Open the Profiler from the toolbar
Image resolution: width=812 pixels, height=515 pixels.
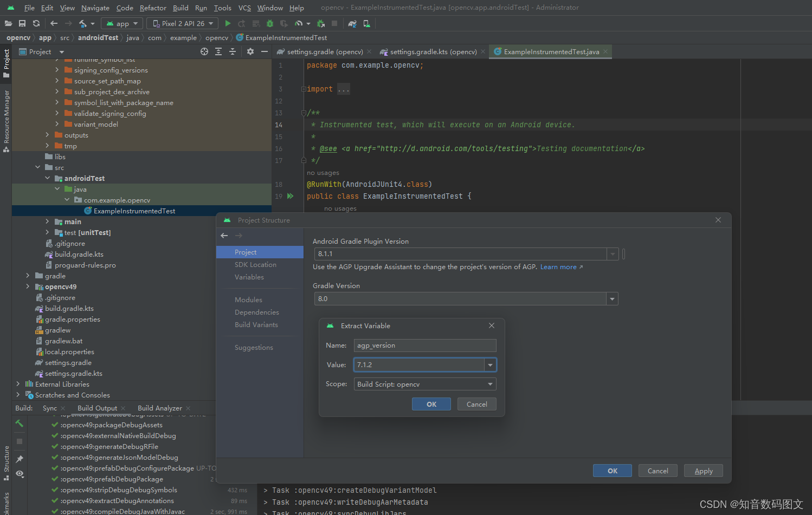(x=299, y=23)
